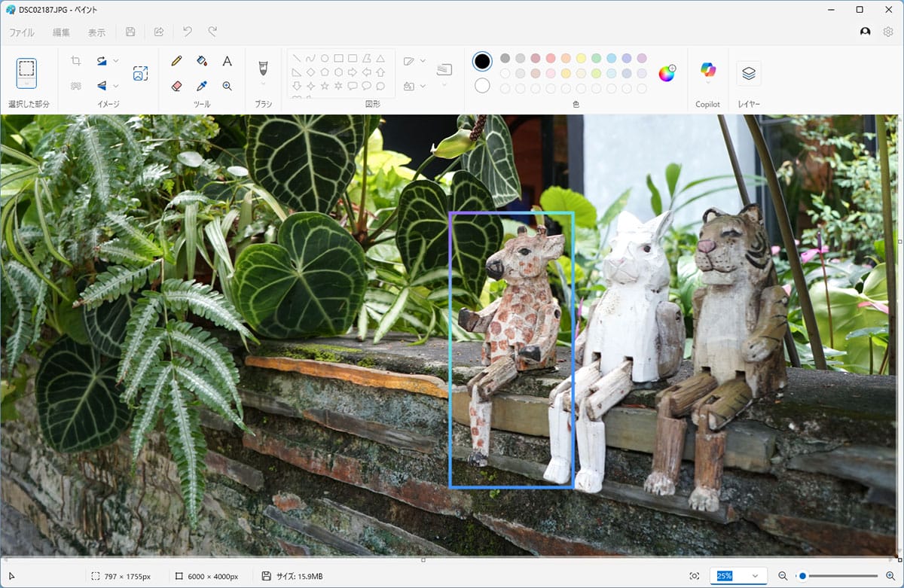
Task: Click the fit-to-window icon in status bar
Action: 694,576
